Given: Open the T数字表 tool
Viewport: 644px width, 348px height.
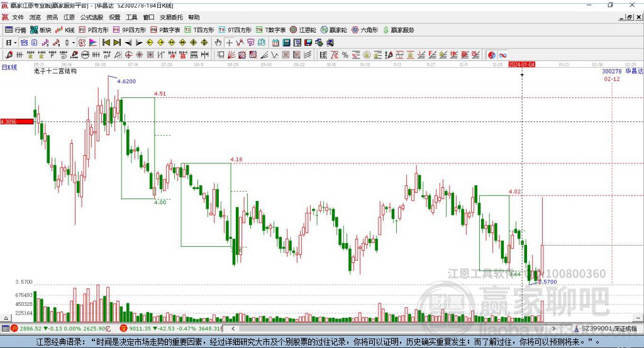Looking at the screenshot, I should coord(270,30).
